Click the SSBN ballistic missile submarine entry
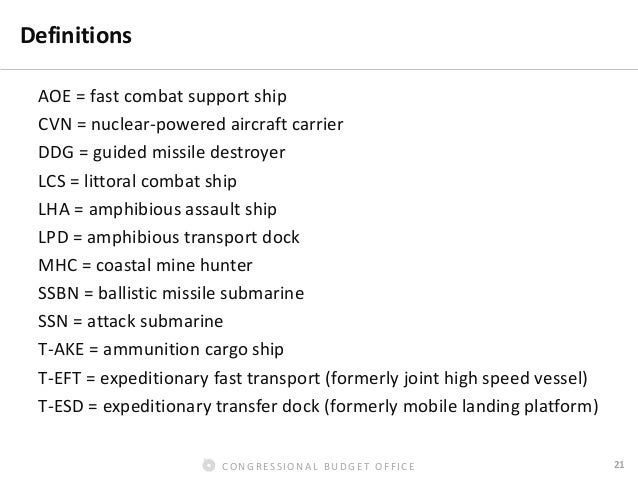This screenshot has height=479, width=638. 171,295
